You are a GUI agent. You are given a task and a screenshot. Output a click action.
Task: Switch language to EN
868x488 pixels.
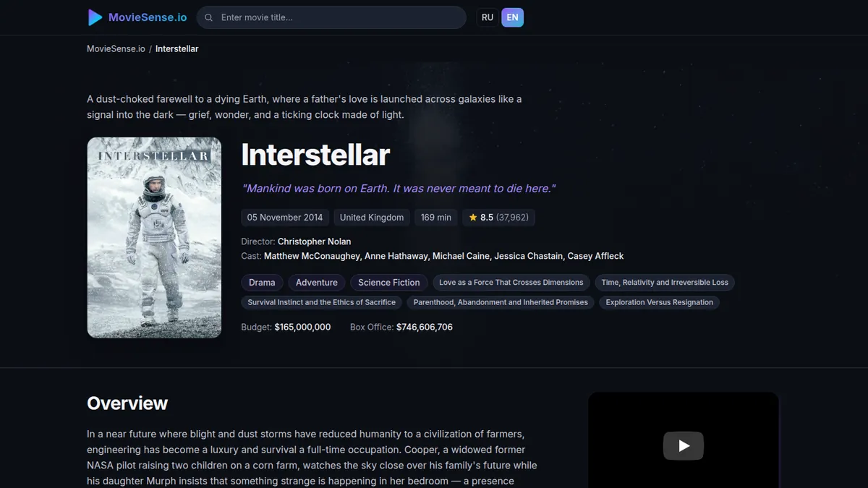tap(512, 17)
